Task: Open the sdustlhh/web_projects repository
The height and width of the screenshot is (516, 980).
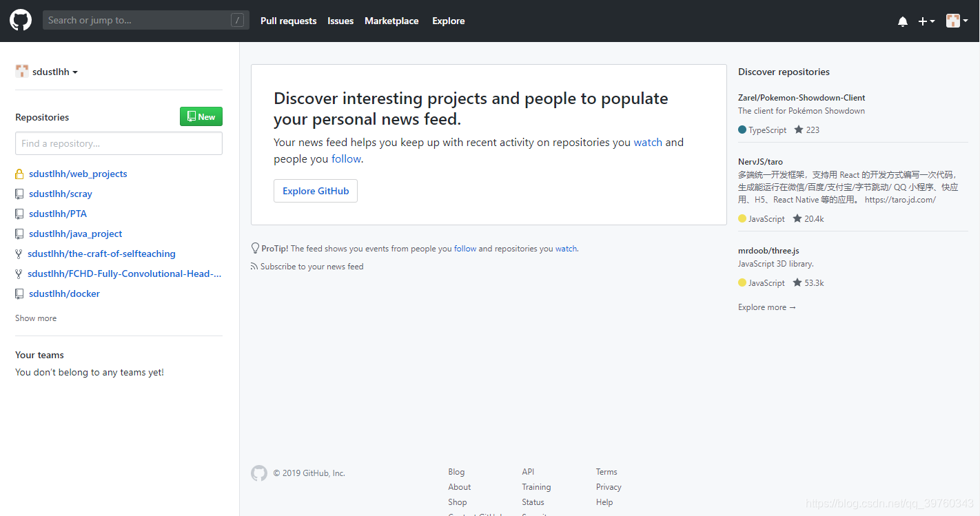Action: click(78, 174)
